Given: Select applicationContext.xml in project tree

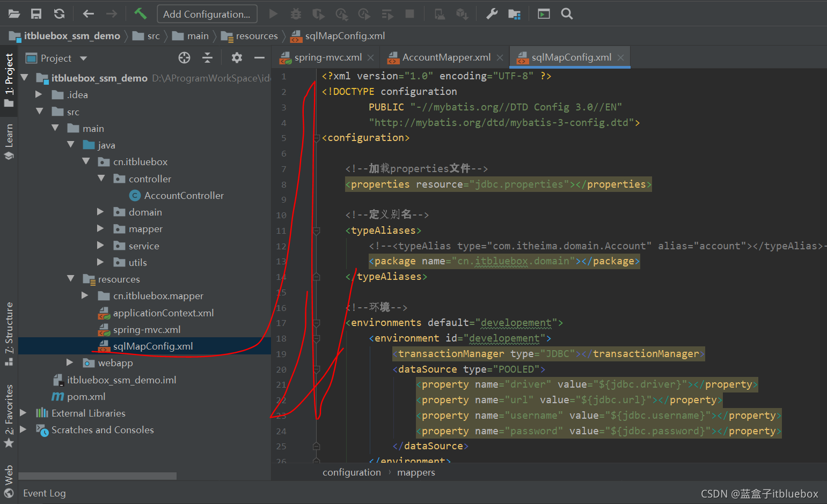Looking at the screenshot, I should (x=163, y=313).
